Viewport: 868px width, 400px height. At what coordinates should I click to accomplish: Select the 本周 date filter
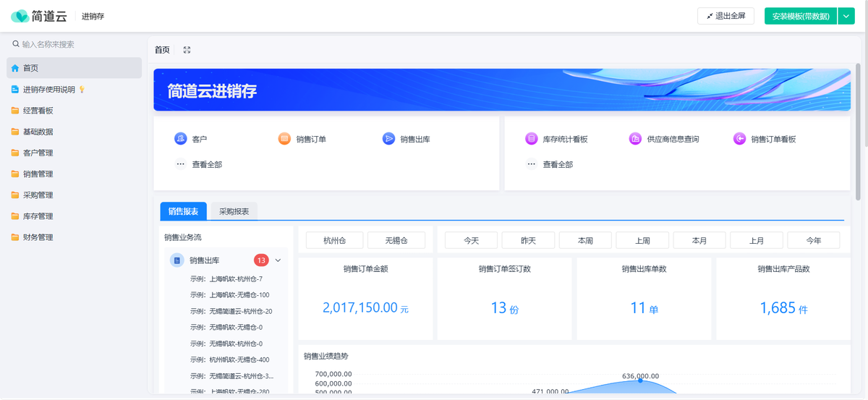(x=585, y=240)
